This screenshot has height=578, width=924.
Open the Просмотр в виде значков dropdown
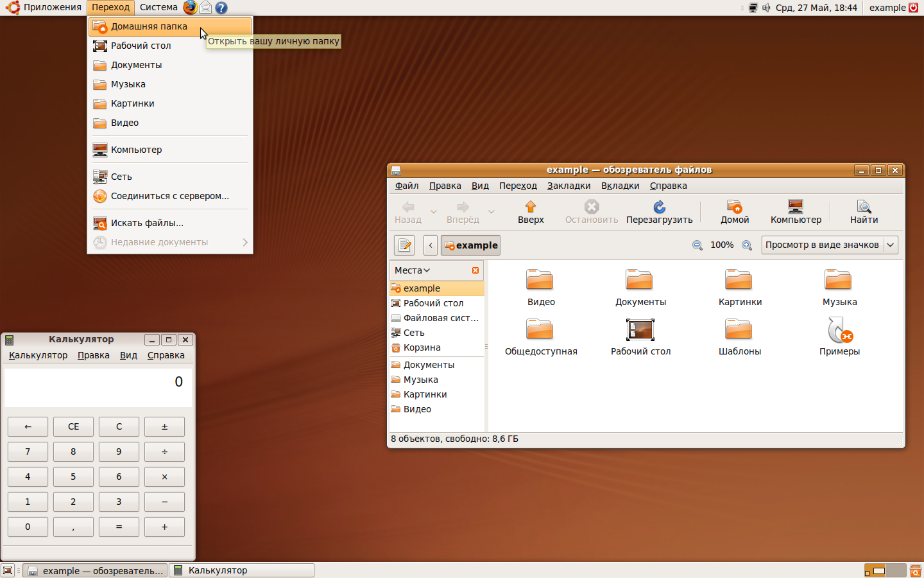(x=830, y=245)
